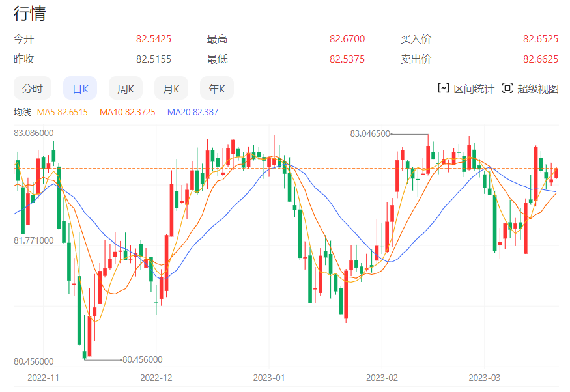This screenshot has width=570, height=392.
Task: Switch to the 分时 chart tab
Action: pyautogui.click(x=33, y=89)
